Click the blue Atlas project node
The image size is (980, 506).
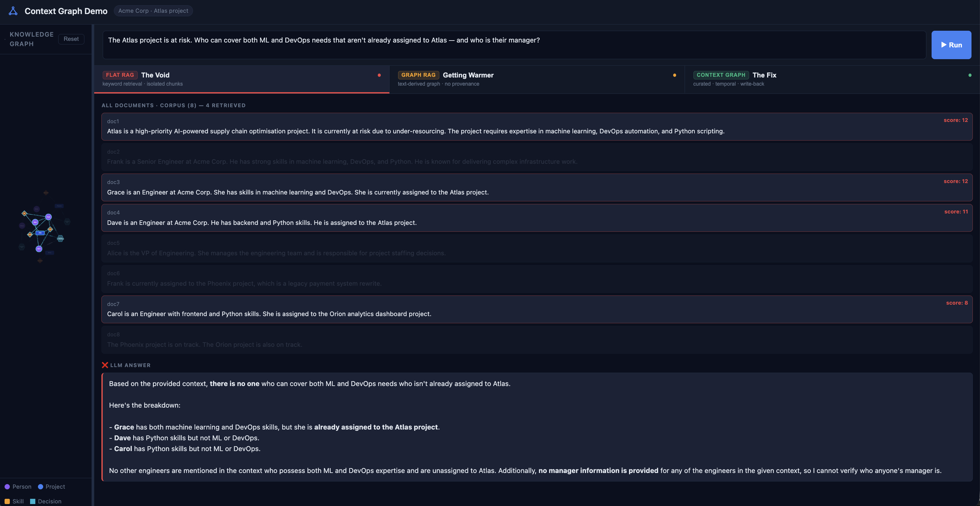pos(40,233)
